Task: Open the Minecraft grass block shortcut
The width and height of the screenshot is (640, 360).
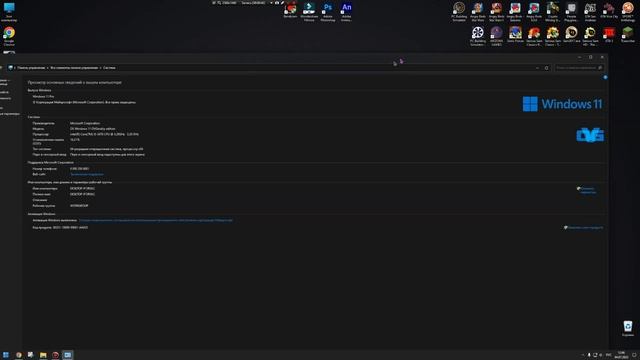Action: click(628, 35)
